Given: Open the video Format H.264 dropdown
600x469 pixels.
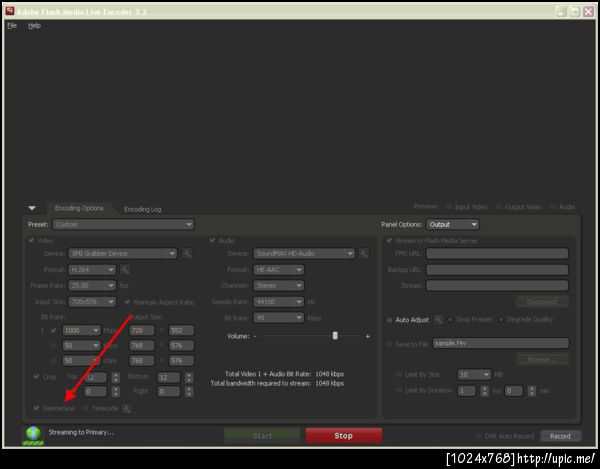Looking at the screenshot, I should 92,270.
